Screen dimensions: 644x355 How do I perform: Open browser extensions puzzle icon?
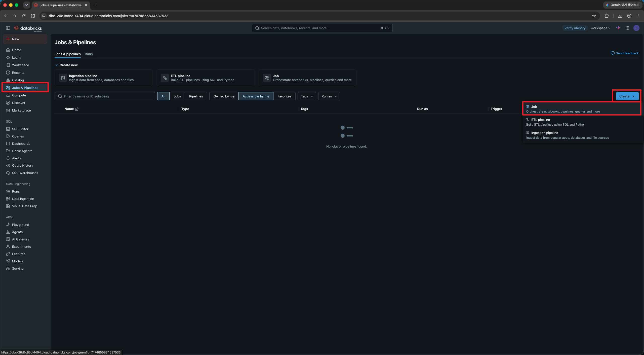click(607, 16)
